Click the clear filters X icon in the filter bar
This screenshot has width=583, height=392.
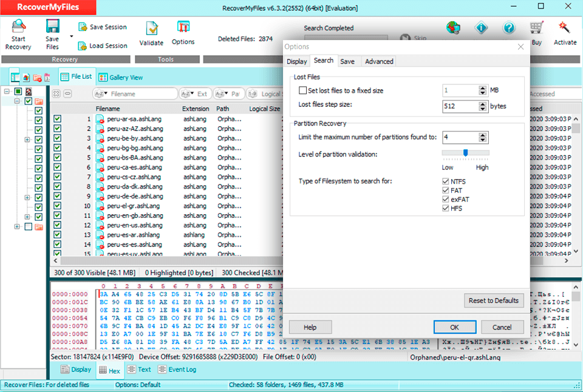[56, 93]
